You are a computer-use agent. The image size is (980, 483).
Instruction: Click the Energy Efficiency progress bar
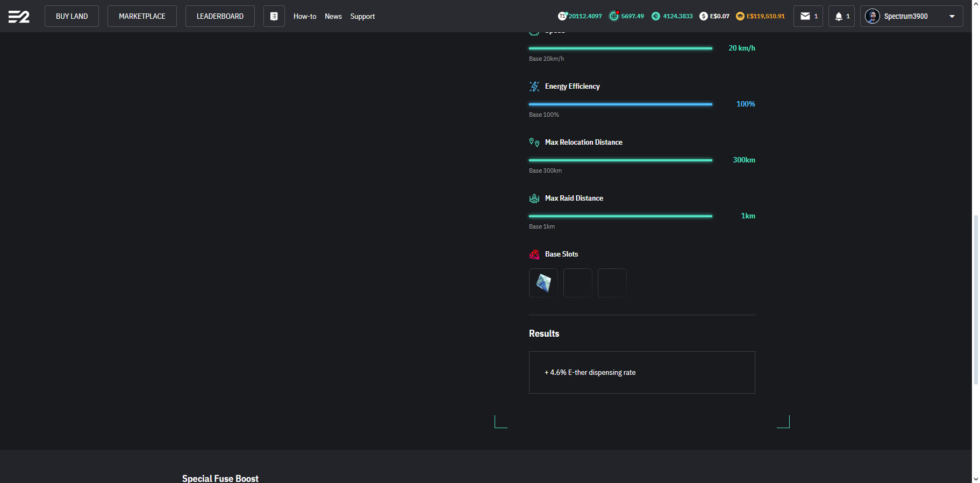tap(620, 104)
